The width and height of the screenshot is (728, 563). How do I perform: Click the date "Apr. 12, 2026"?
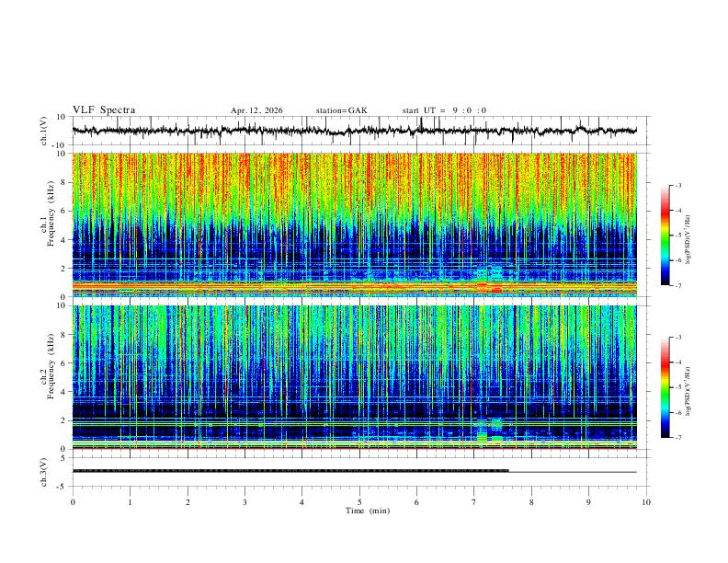coord(256,110)
